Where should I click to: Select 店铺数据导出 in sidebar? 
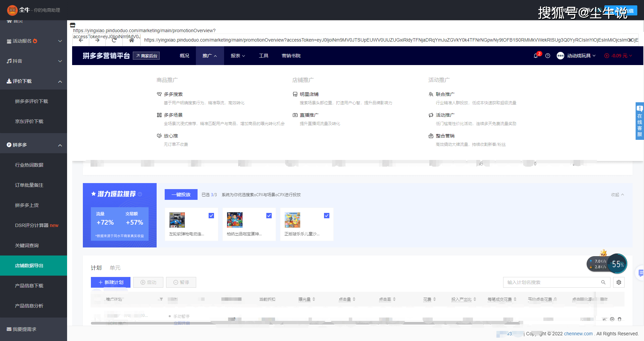(x=34, y=266)
